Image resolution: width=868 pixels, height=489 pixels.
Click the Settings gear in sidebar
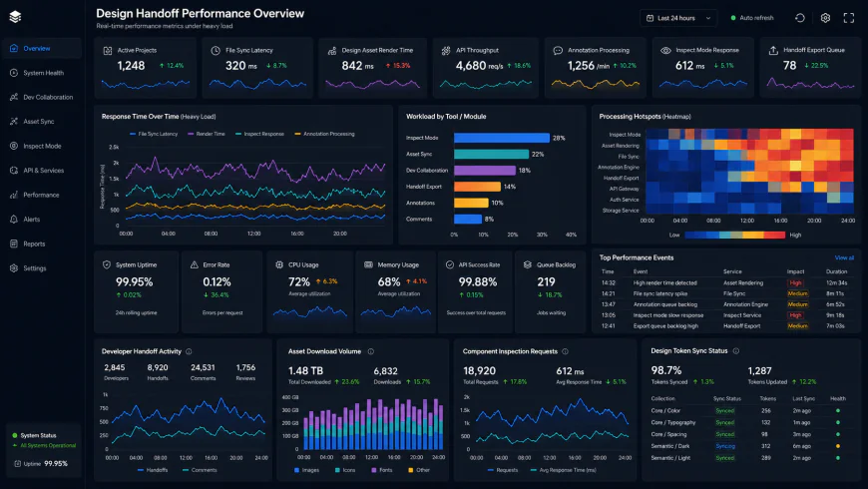coord(14,268)
